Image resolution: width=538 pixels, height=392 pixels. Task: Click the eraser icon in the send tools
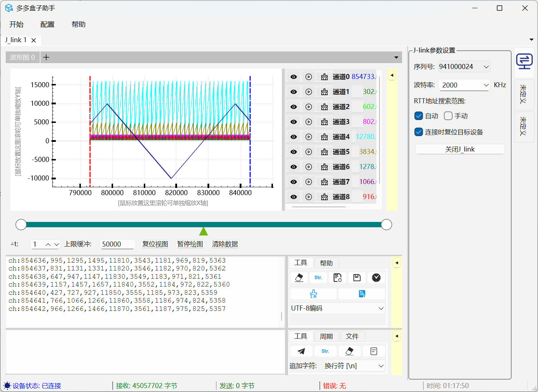click(x=349, y=351)
